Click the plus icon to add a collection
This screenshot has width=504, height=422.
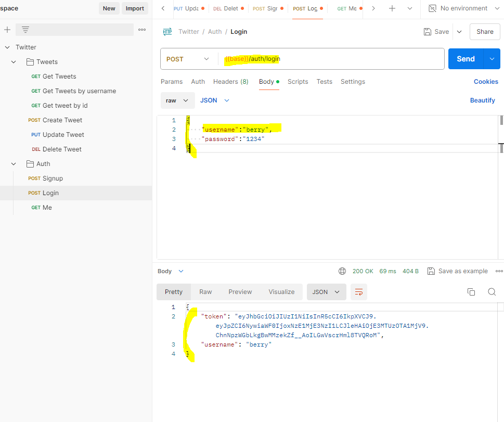click(7, 30)
